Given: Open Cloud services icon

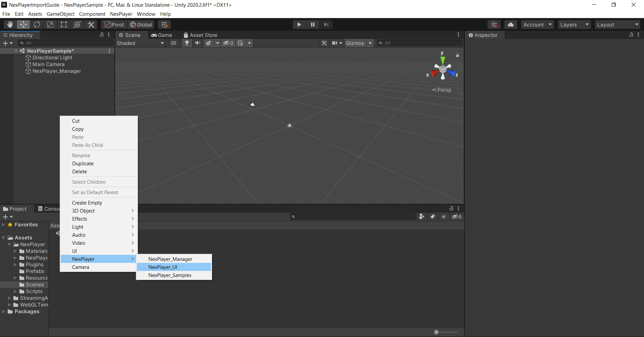Looking at the screenshot, I should 510,24.
